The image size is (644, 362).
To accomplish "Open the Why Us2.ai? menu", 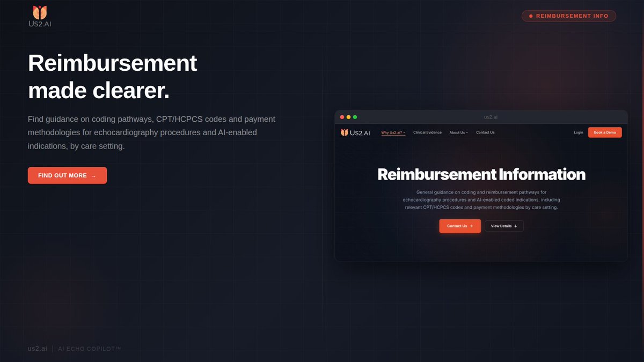I will pyautogui.click(x=393, y=132).
